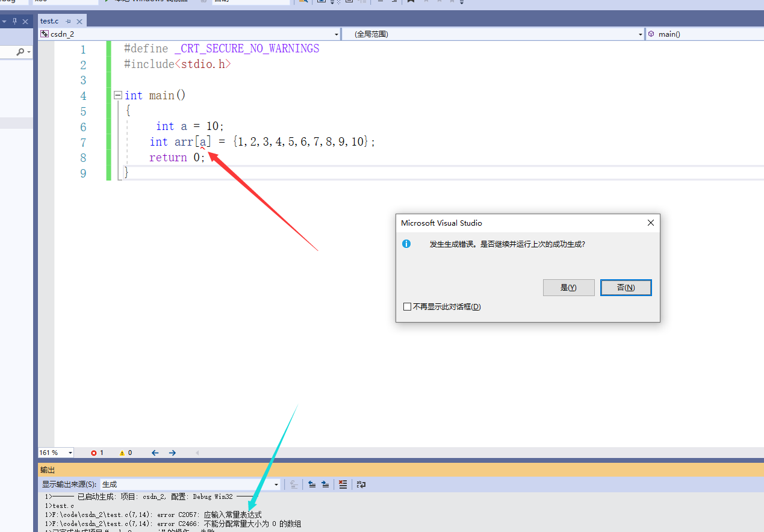This screenshot has height=532, width=764.
Task: Go to previous message in output
Action: tap(312, 484)
